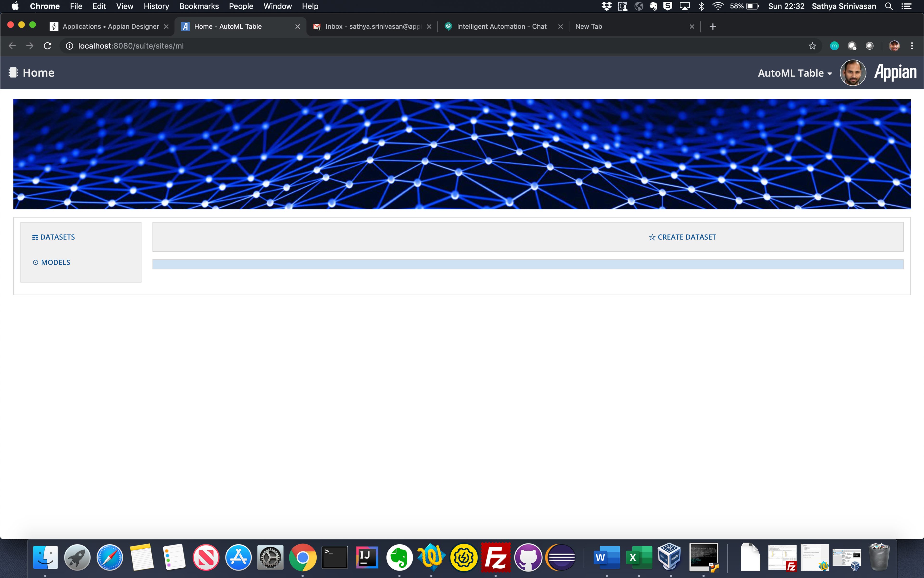Screen dimensions: 924x578
Task: Select MODELS in the side panel
Action: pyautogui.click(x=51, y=262)
